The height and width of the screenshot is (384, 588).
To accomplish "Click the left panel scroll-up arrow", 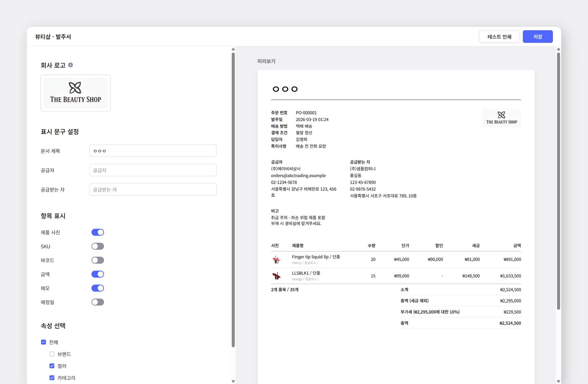I will click(233, 49).
